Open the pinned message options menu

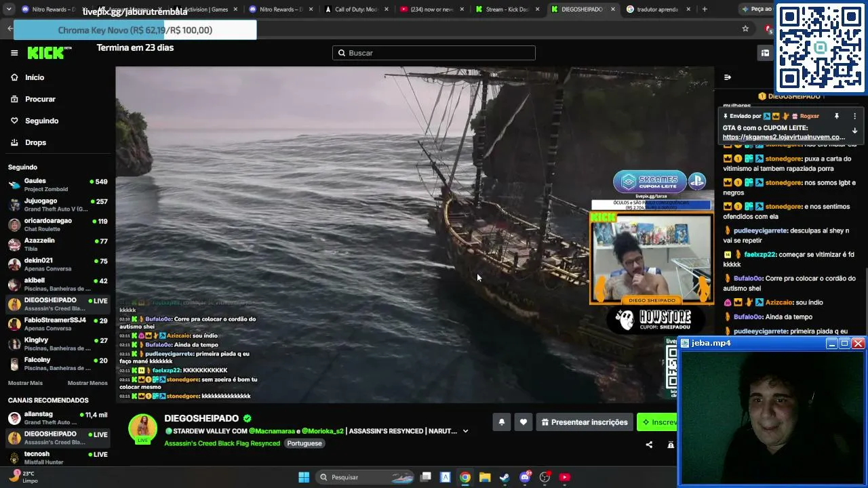[x=854, y=116]
